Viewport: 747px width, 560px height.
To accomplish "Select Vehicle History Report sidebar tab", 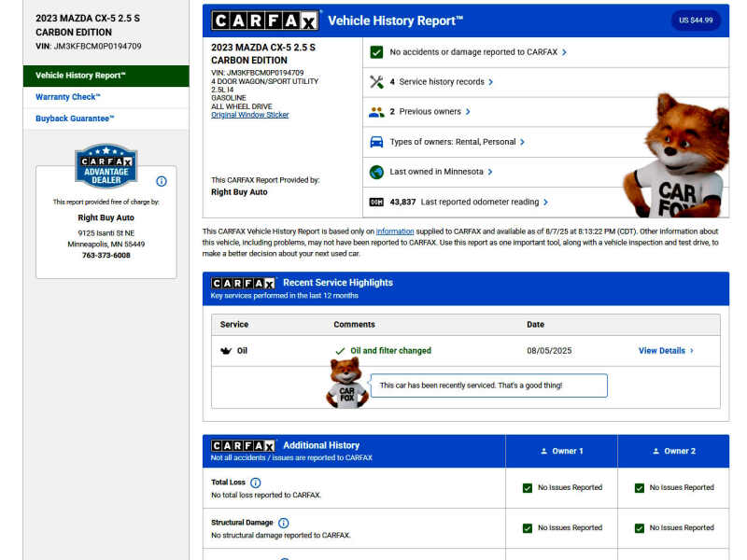I will coord(106,76).
